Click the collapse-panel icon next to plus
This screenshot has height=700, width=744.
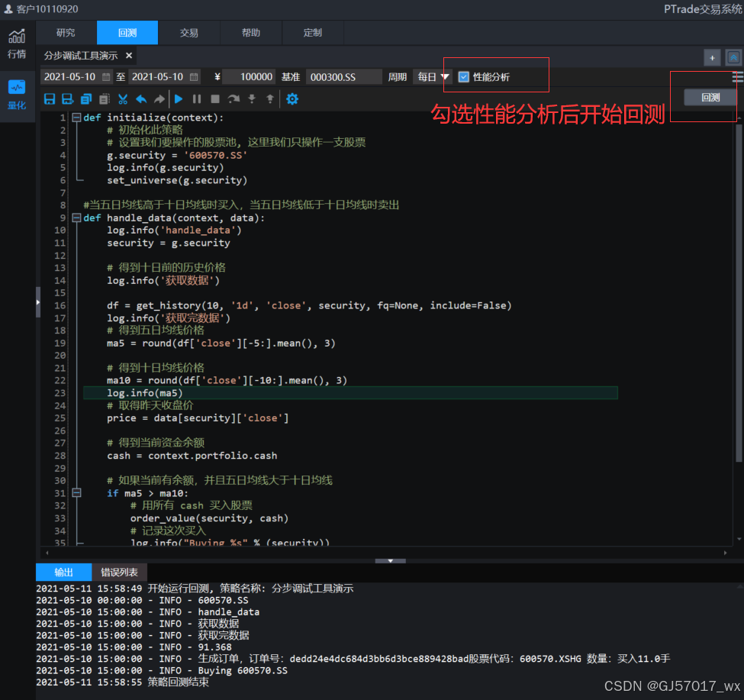click(x=733, y=58)
